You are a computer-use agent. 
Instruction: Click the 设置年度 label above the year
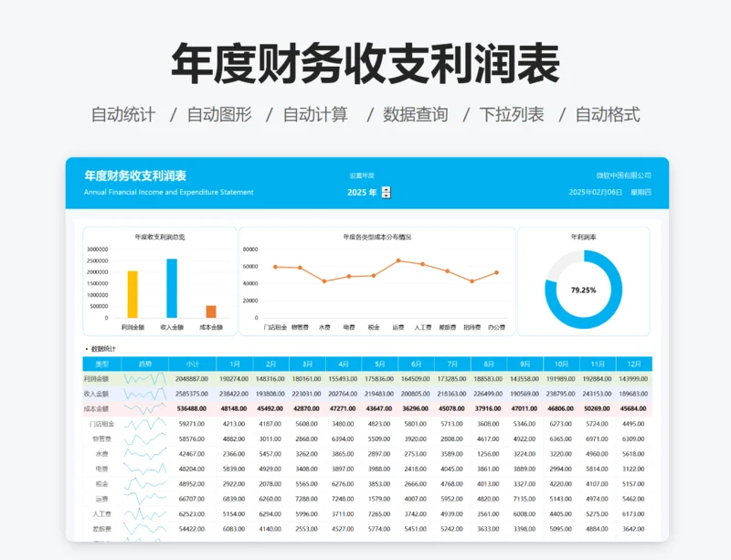(x=362, y=175)
